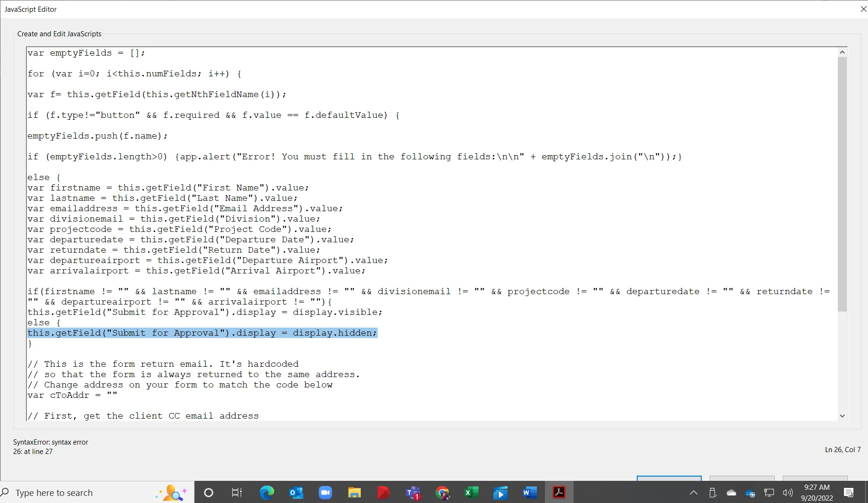The height and width of the screenshot is (503, 868).
Task: Click the '// First, get the client CC' comment
Action: click(143, 416)
